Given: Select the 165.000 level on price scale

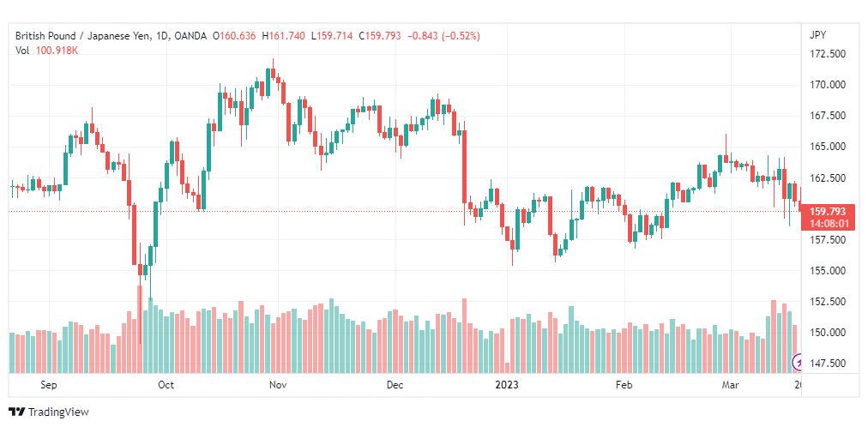Looking at the screenshot, I should coord(828,147).
